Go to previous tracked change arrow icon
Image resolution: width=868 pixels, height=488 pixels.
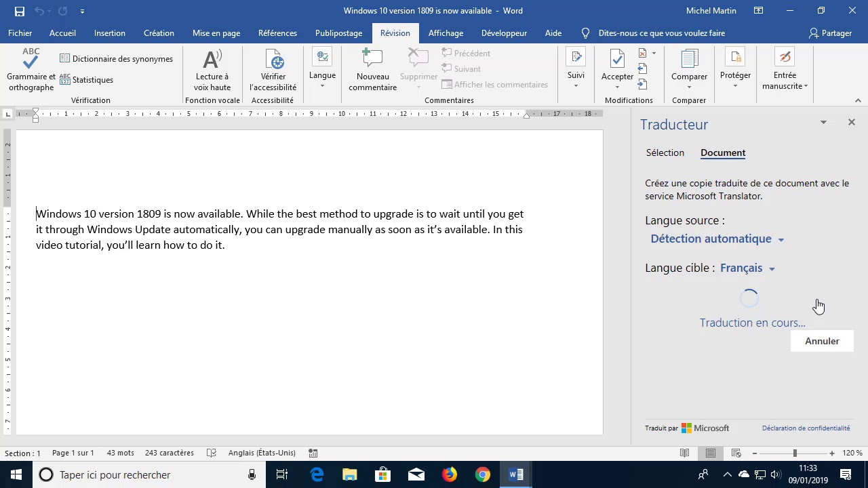pyautogui.click(x=643, y=68)
